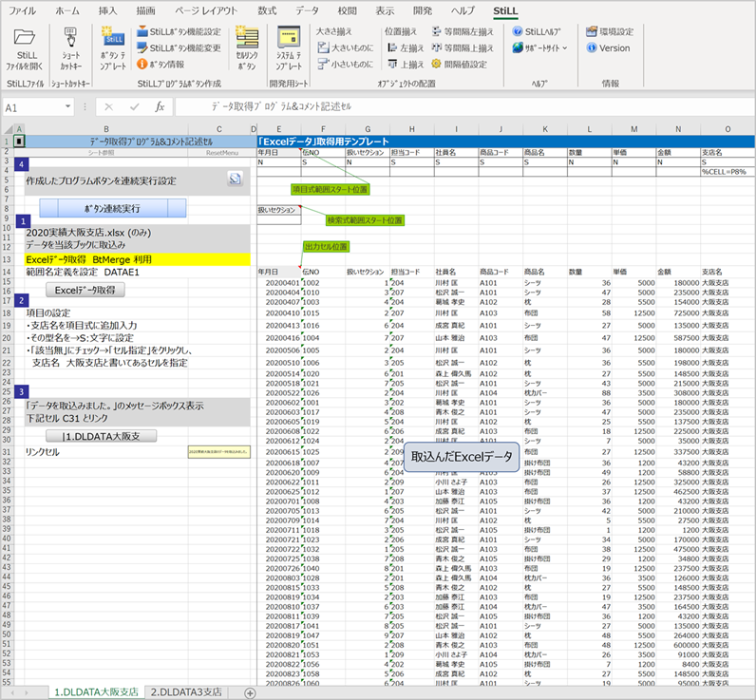The width and height of the screenshot is (756, 700).
Task: Open the 2.DLDATA3支店 sheet tab
Action: [x=186, y=692]
